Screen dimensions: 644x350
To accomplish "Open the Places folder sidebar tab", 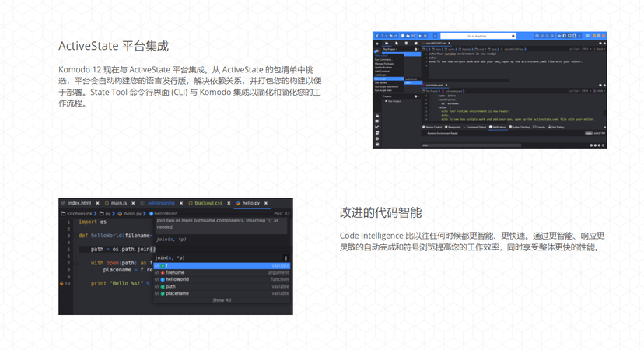I will tap(387, 43).
